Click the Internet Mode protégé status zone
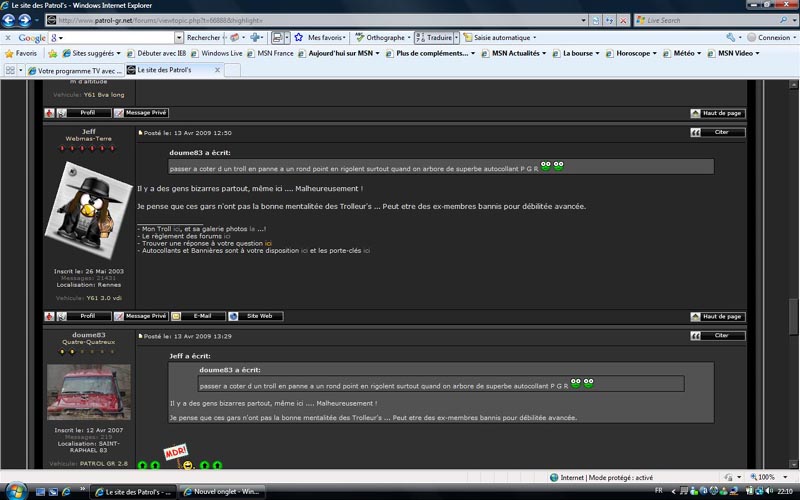Image resolution: width=800 pixels, height=500 pixels. pos(601,478)
